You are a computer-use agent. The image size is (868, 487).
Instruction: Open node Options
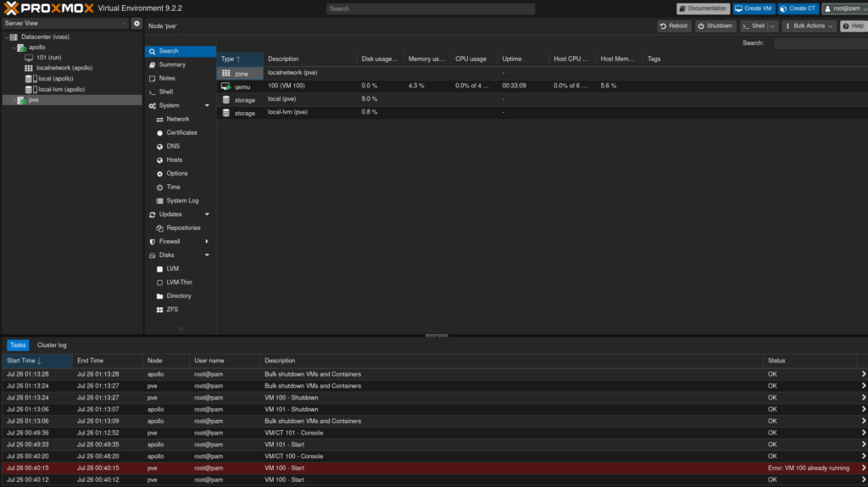point(181,173)
